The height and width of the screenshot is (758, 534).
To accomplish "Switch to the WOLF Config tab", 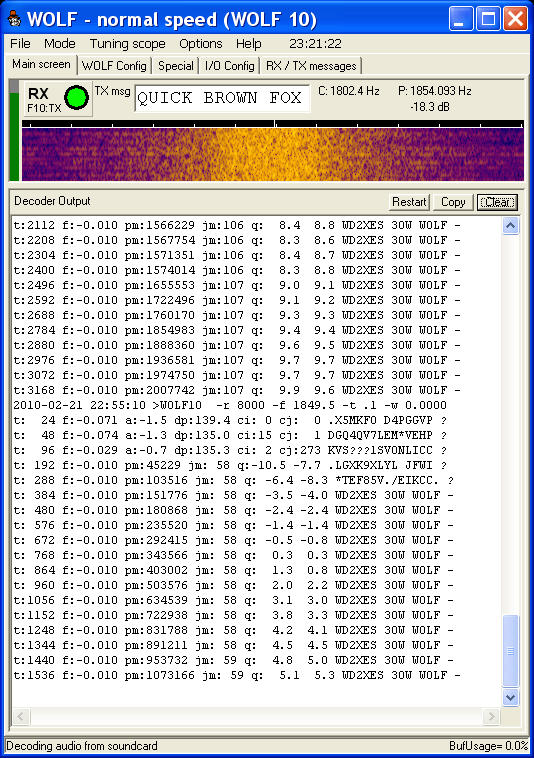I will pyautogui.click(x=114, y=66).
